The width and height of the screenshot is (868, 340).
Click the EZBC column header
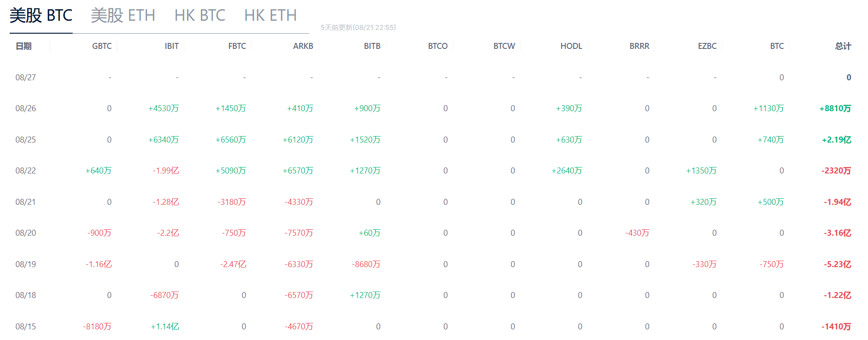pyautogui.click(x=707, y=46)
